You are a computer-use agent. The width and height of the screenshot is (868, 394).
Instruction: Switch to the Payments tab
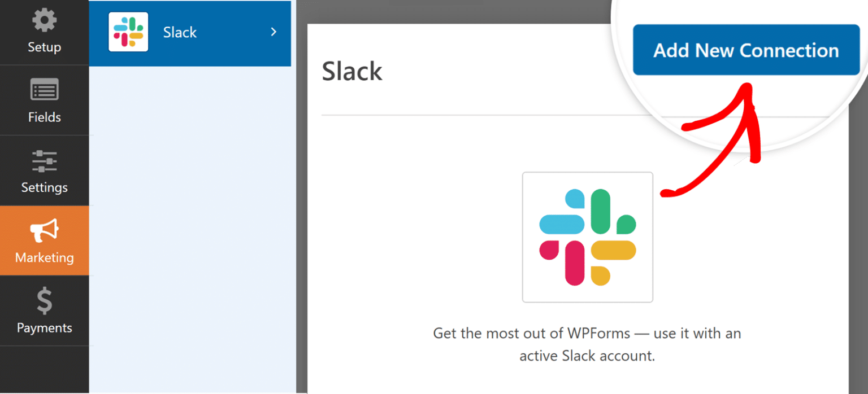click(x=44, y=312)
